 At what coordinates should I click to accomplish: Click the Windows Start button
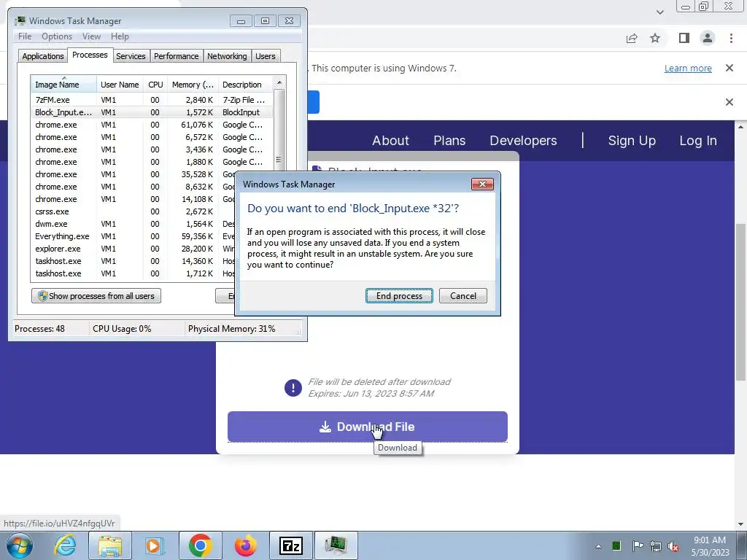coord(19,545)
